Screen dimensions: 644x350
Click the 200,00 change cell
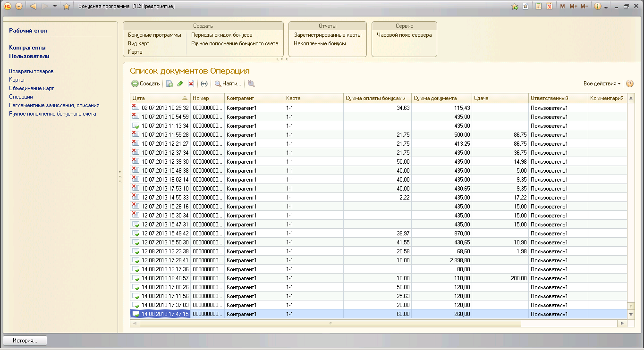tap(500, 278)
